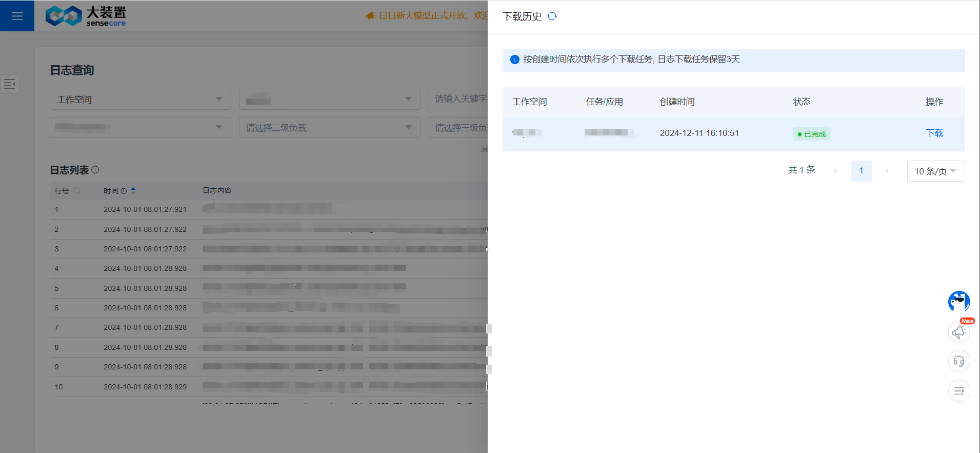Select page 1 in pagination
Screen dimensions: 980x453
point(861,171)
